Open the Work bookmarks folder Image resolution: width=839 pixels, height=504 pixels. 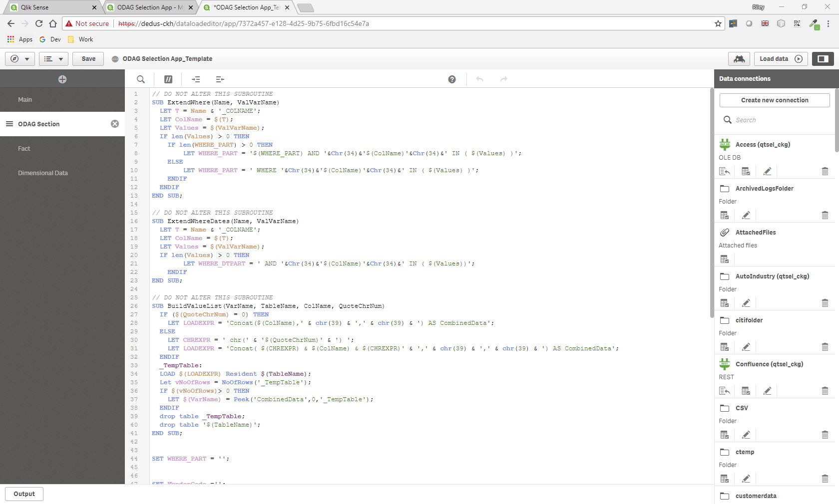(80, 39)
